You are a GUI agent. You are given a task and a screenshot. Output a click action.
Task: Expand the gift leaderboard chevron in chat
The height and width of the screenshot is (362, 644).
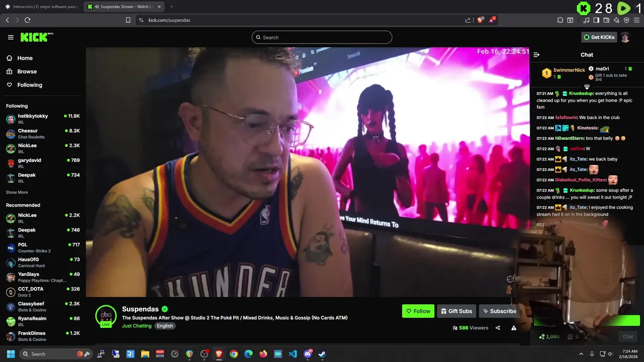pos(587,87)
